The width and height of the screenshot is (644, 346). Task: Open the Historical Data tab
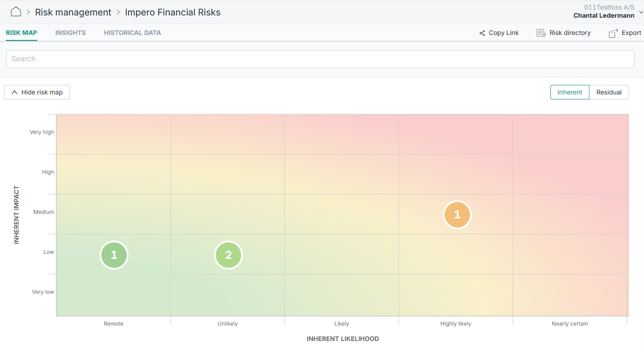coord(132,33)
